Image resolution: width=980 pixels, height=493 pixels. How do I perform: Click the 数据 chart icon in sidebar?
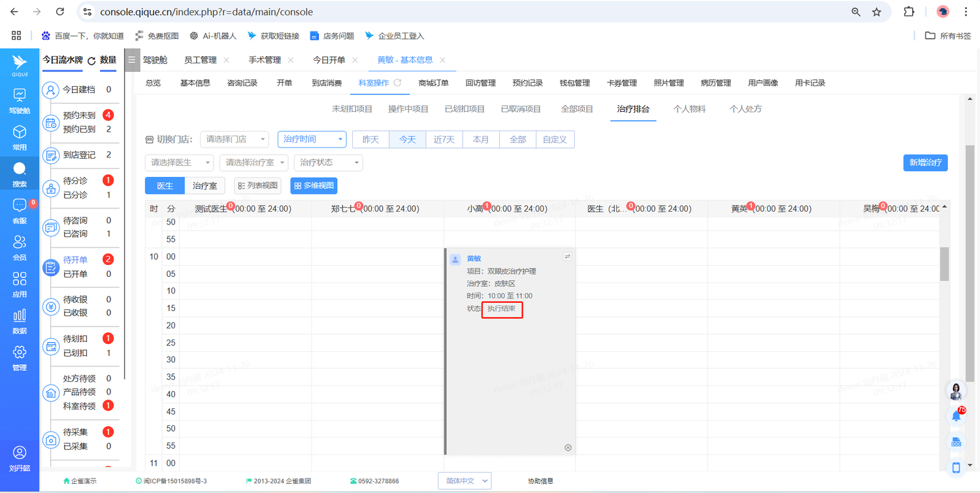20,317
